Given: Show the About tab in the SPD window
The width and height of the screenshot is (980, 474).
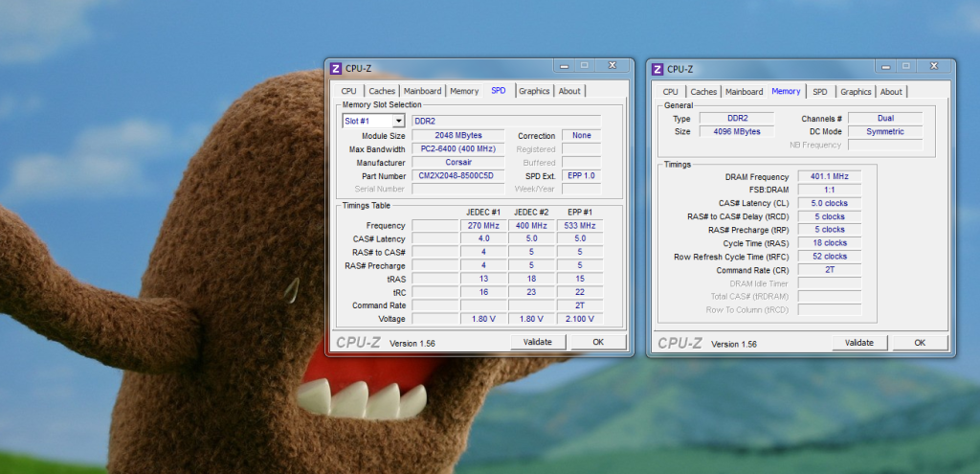Looking at the screenshot, I should [569, 91].
